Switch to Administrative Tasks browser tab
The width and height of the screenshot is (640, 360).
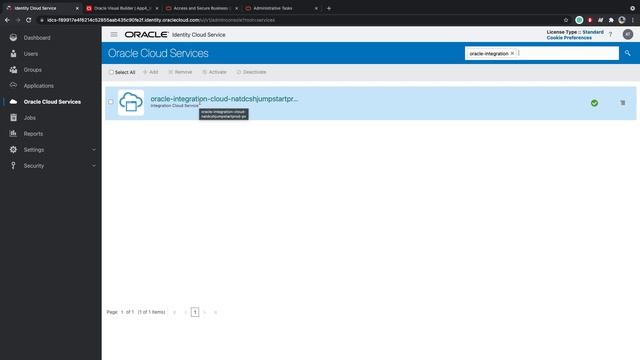click(282, 8)
